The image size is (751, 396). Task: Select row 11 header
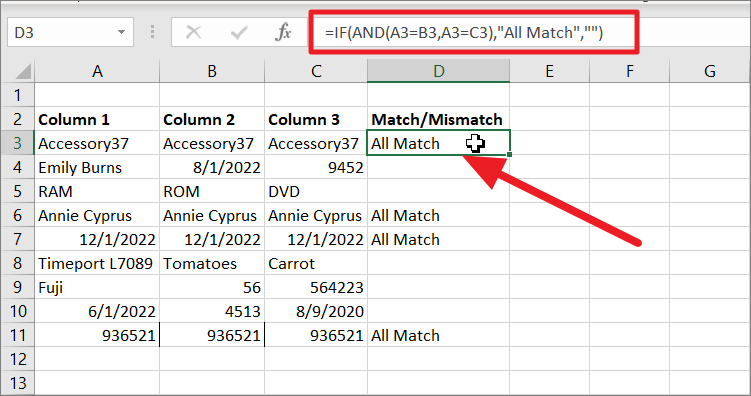17,335
